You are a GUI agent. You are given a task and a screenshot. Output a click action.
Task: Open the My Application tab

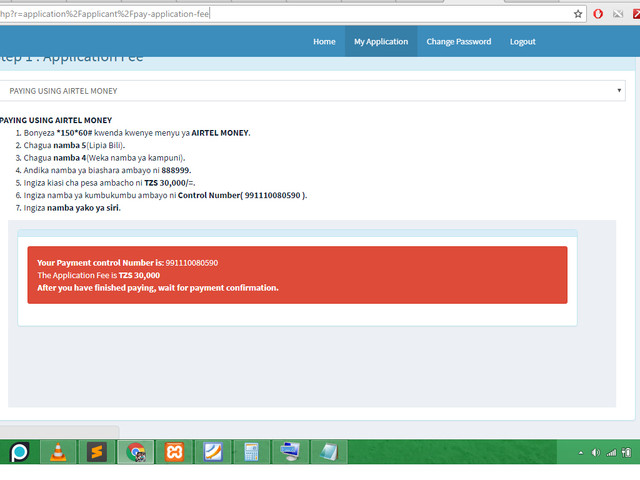[x=381, y=42]
